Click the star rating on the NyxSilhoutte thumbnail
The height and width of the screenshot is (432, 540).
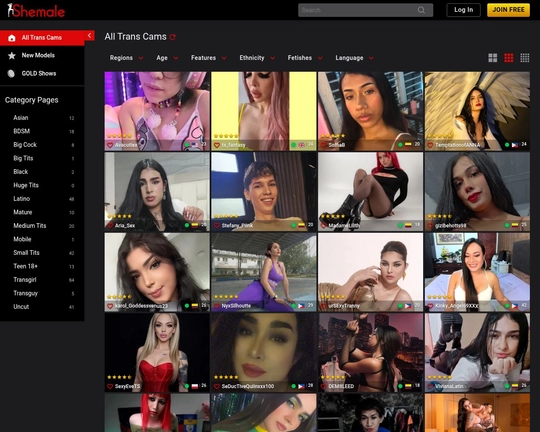pos(226,297)
